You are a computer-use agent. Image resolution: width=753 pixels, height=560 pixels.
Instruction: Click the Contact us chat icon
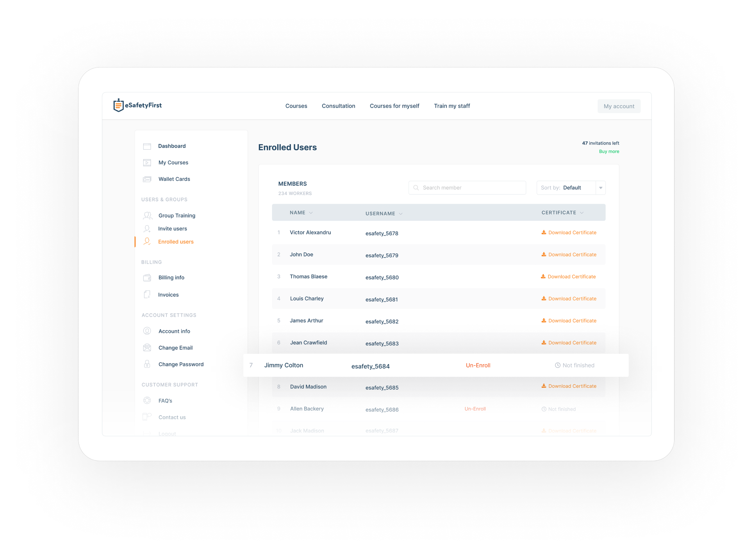(x=147, y=417)
